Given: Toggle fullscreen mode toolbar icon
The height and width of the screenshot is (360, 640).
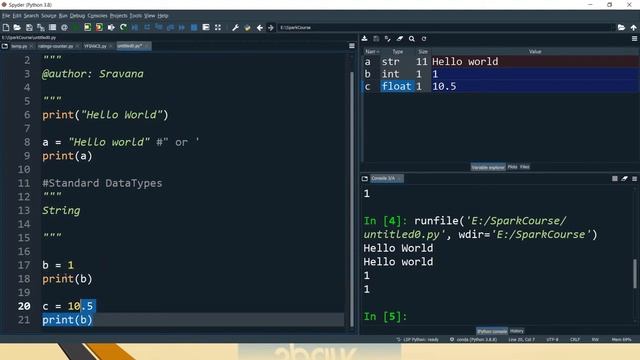Looking at the screenshot, I should point(218,27).
